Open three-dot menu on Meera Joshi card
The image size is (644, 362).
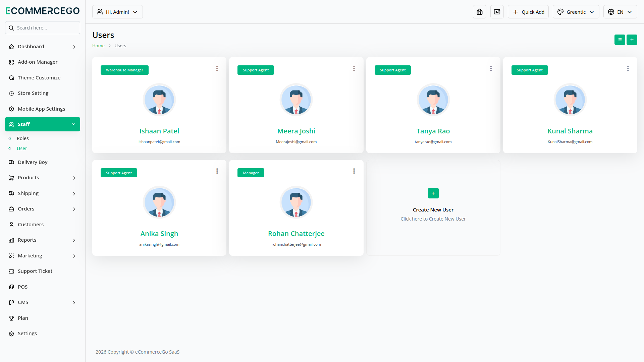[x=354, y=69]
